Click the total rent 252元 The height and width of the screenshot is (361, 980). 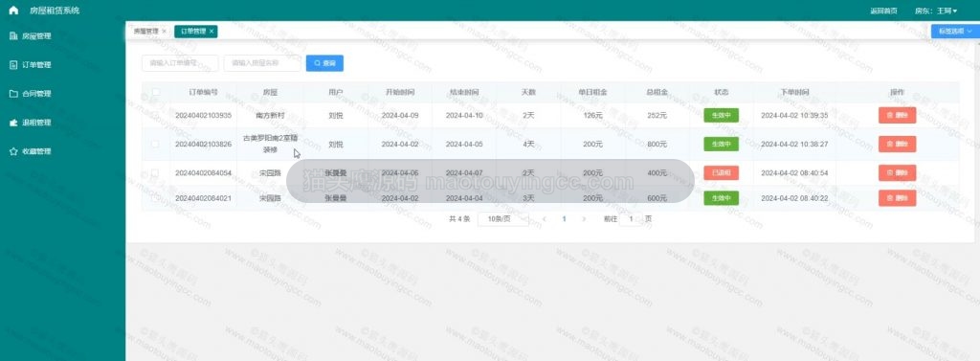[x=657, y=115]
